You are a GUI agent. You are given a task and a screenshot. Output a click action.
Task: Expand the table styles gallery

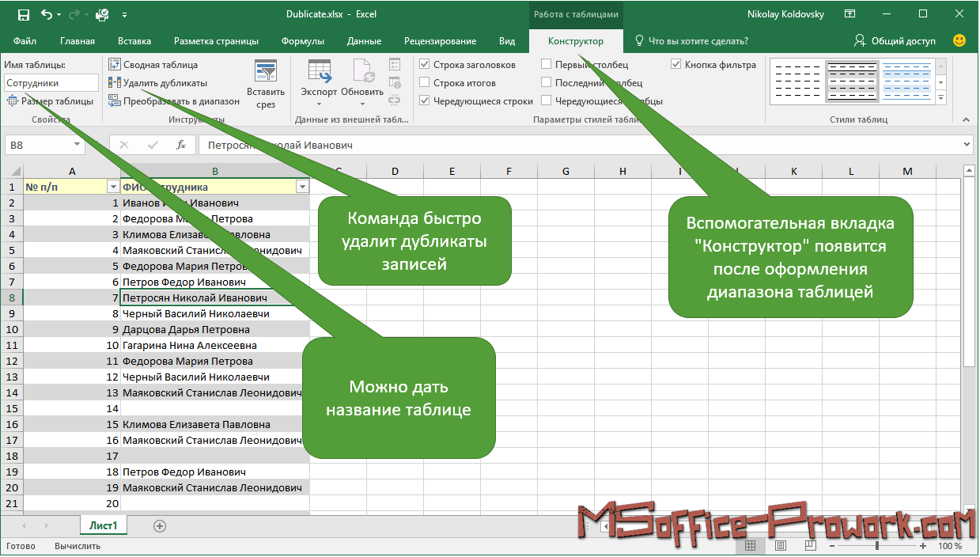pos(941,97)
